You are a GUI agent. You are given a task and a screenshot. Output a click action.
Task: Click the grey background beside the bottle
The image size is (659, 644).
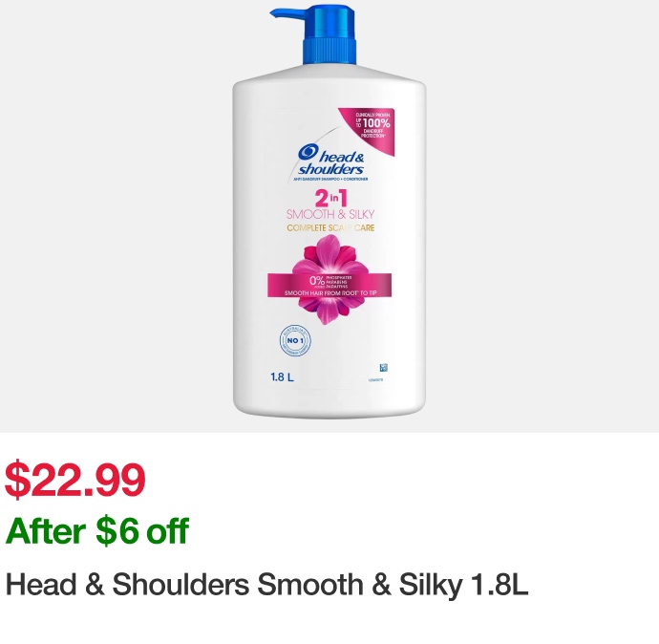coord(114,210)
